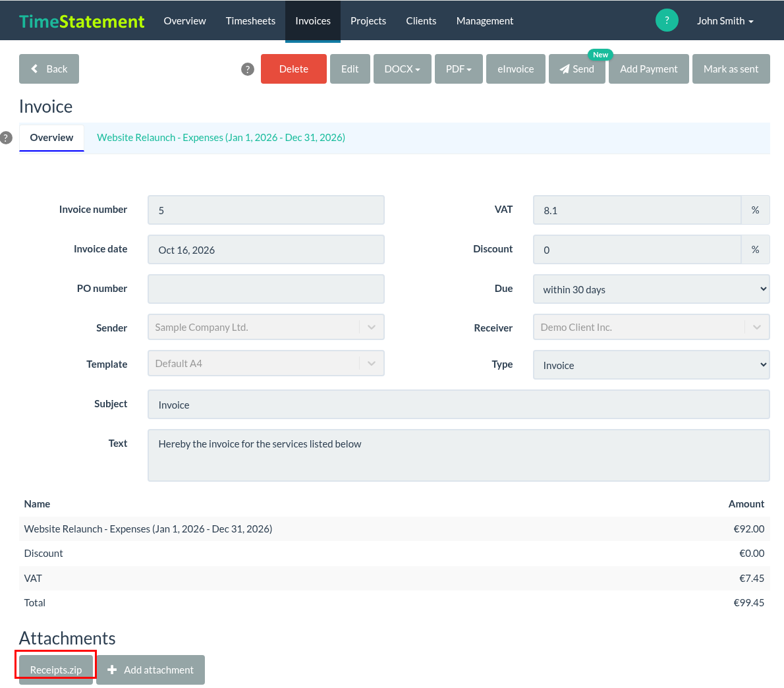Click Add Payment
The image size is (784, 688).
click(x=648, y=69)
